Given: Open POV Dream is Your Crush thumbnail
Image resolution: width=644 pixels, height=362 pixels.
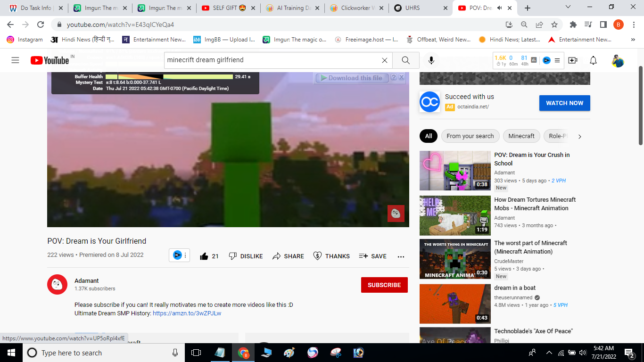Looking at the screenshot, I should coord(455,170).
